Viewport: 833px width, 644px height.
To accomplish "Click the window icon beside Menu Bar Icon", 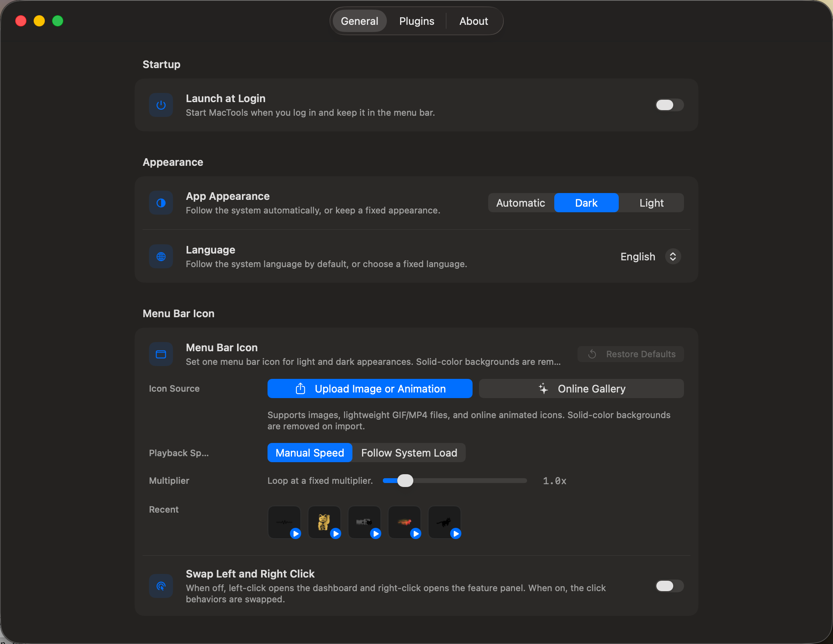I will tap(161, 354).
